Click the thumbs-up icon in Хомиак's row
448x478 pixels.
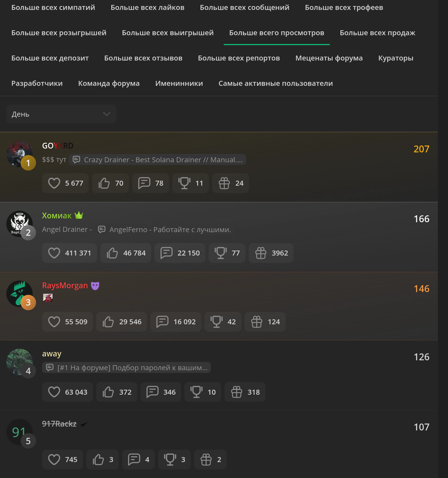click(112, 253)
